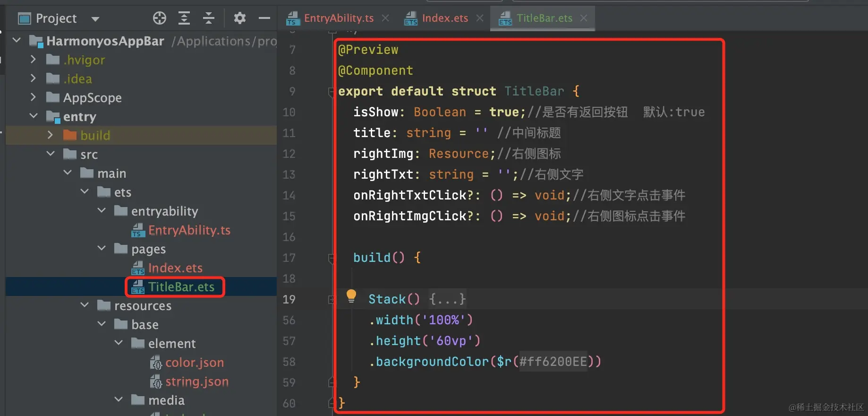Select Index.ets in the project tree
The width and height of the screenshot is (868, 416).
(175, 268)
